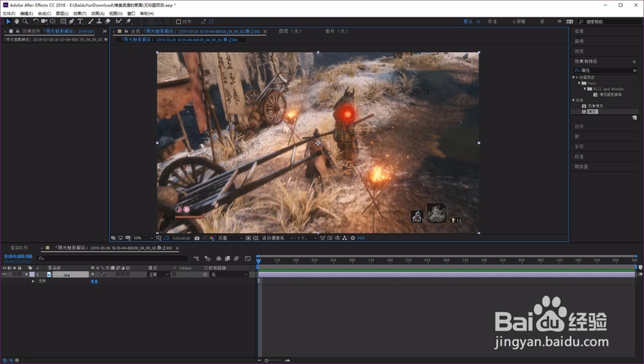Open the 正常 blending mode dropdown for layer 1
Viewport: 644px width, 364px height.
(x=158, y=274)
